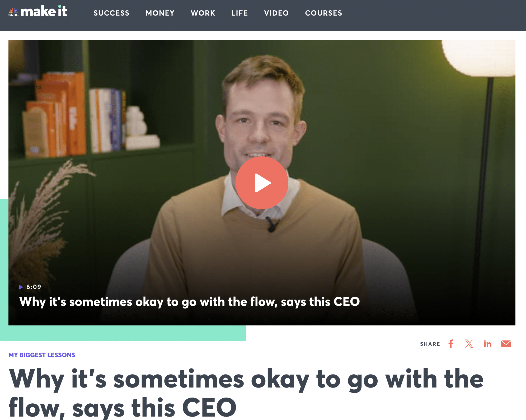This screenshot has height=420, width=526.
Task: Click the peacock icon above CNBC text
Action: coord(13,11)
